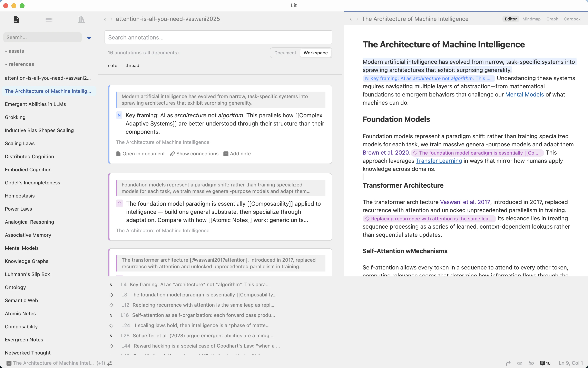Switch to the Mindmap tab
The height and width of the screenshot is (368, 588).
point(531,19)
